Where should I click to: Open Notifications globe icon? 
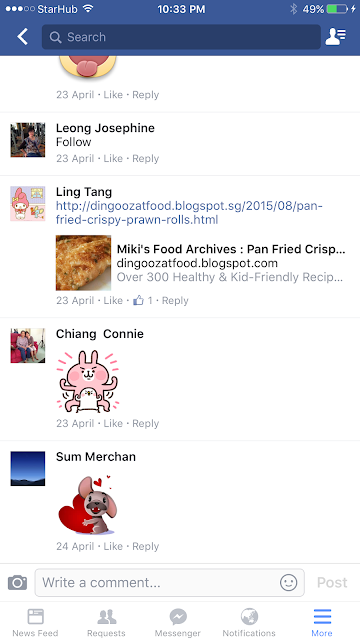[249, 622]
